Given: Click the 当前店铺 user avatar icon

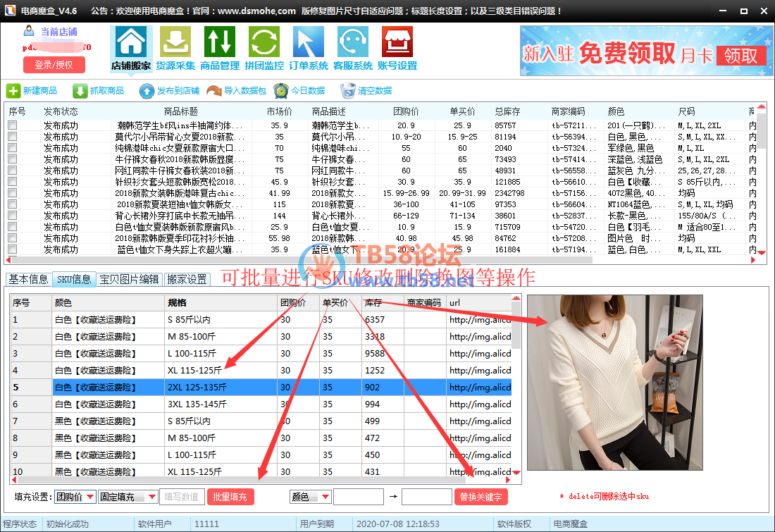Looking at the screenshot, I should pos(29,31).
